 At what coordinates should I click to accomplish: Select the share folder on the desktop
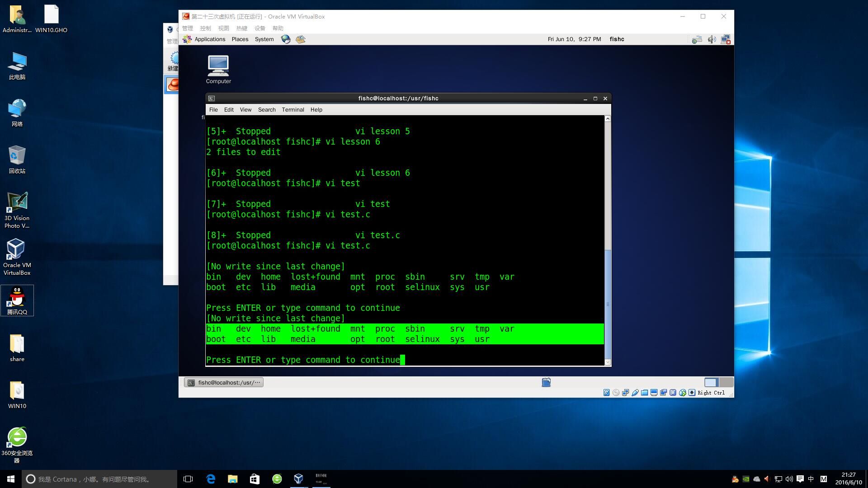(x=17, y=348)
